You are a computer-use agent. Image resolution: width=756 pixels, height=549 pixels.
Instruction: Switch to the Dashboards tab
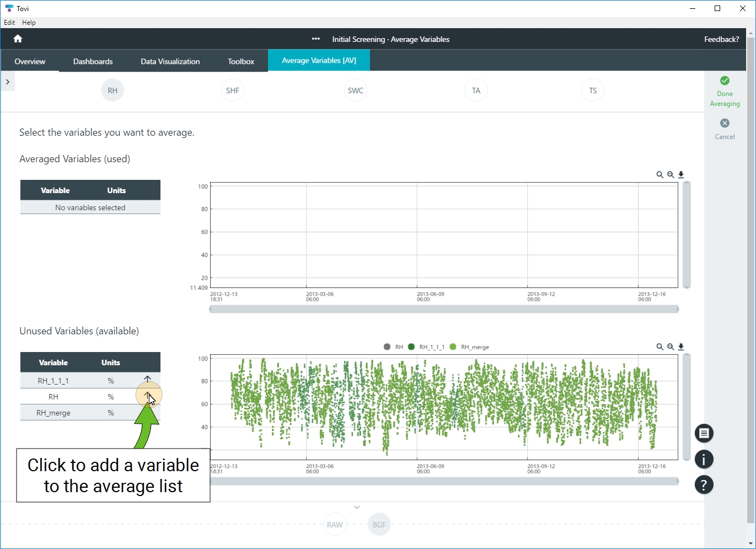tap(93, 61)
